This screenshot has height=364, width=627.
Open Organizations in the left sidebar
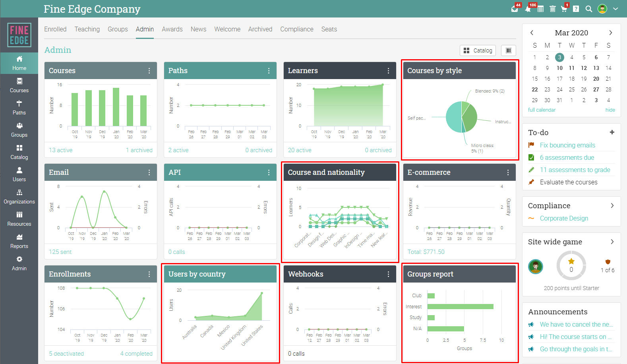[19, 196]
